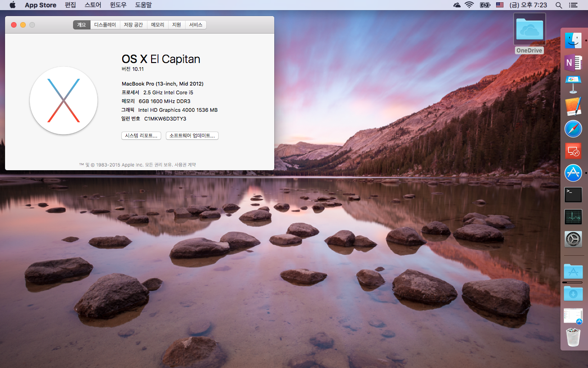
Task: Open the 윈도우 menu
Action: click(118, 5)
